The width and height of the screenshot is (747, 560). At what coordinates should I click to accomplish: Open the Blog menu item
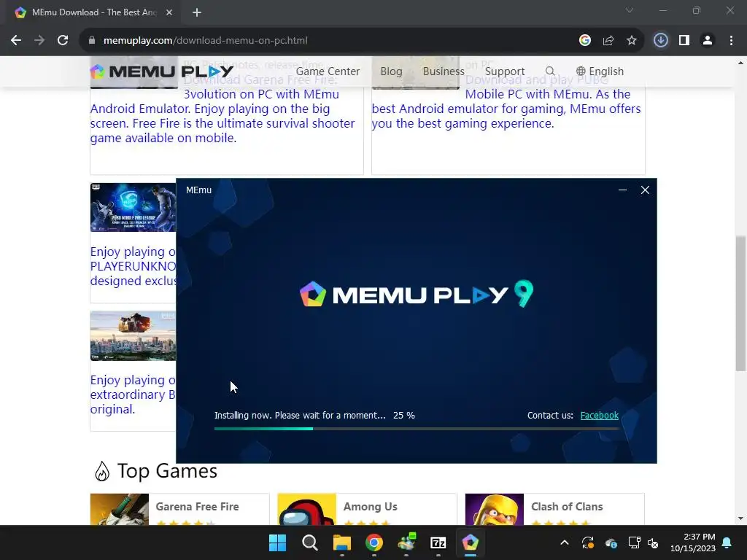pos(391,71)
